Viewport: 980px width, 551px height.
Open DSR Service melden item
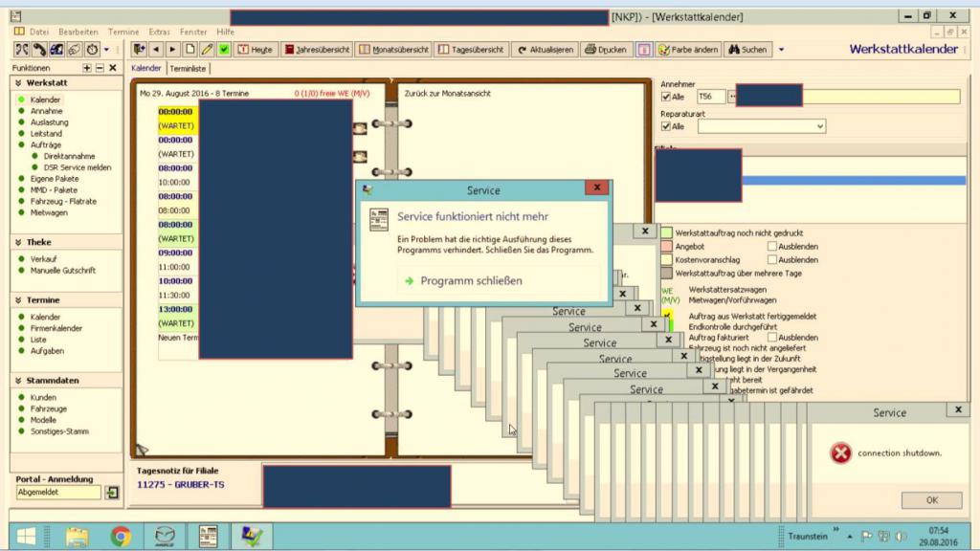click(78, 167)
